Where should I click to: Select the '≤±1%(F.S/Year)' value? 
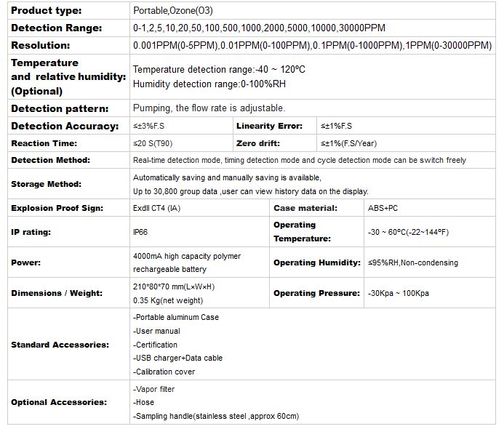coord(349,143)
